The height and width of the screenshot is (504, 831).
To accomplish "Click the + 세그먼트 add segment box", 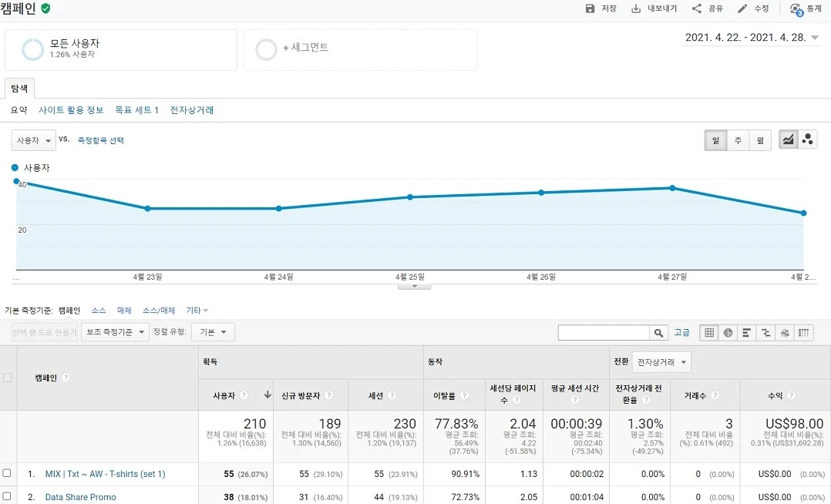I will pos(361,50).
